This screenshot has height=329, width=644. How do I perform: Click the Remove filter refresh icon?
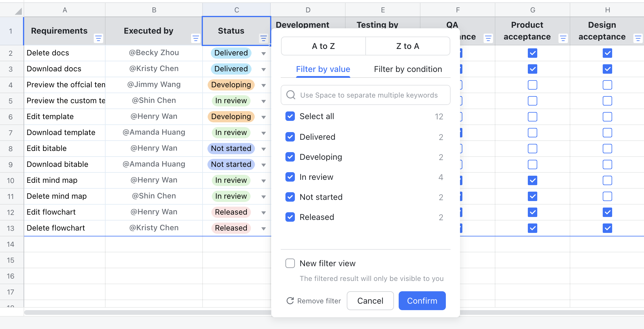point(290,301)
